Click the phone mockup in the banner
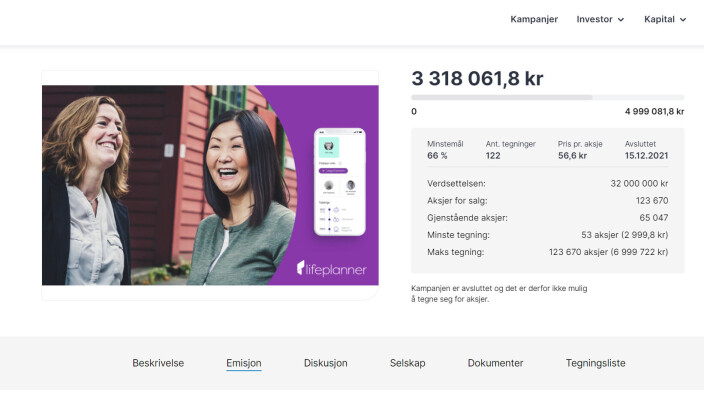This screenshot has height=402, width=704. point(340,182)
